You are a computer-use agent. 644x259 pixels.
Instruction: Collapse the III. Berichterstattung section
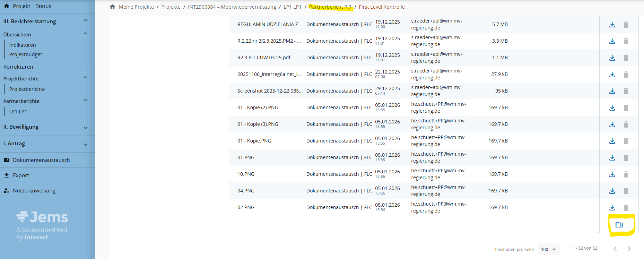tap(86, 21)
